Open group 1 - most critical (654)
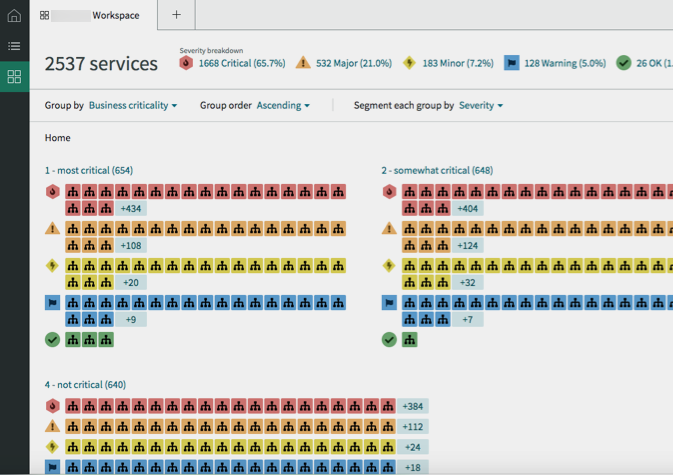The image size is (673, 475). [89, 171]
